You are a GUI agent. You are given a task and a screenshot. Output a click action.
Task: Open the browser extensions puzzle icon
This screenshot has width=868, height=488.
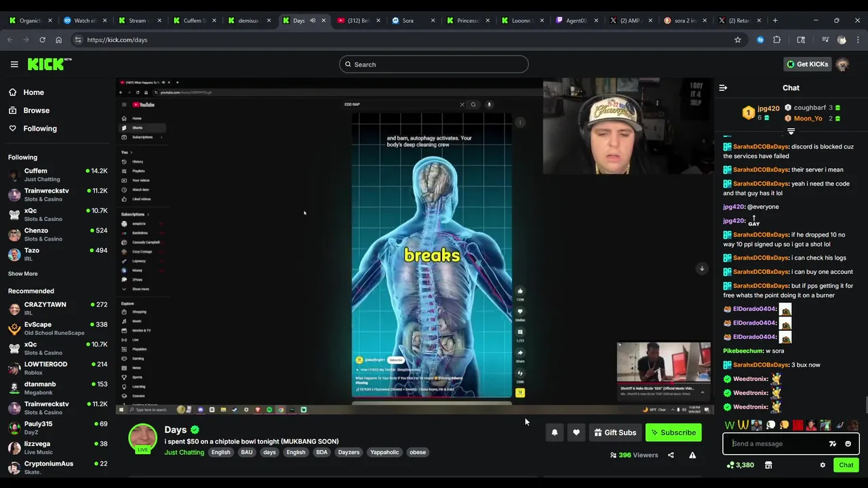[x=777, y=40]
